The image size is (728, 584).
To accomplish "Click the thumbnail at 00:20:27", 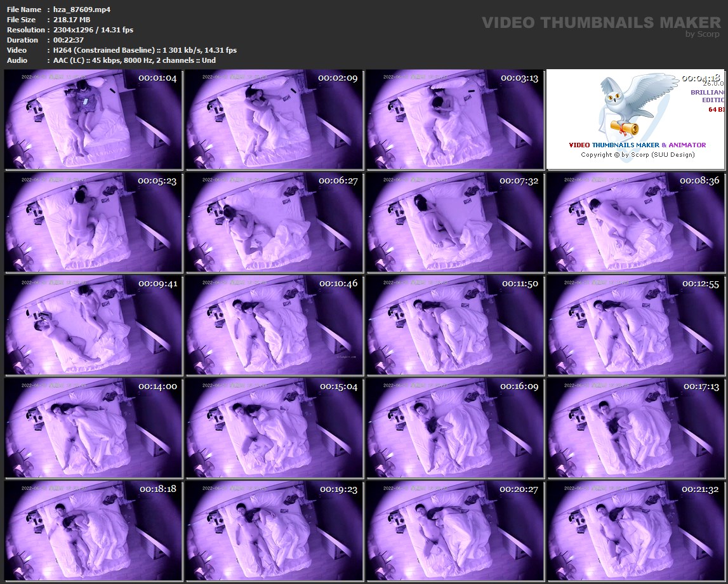I will coord(455,531).
